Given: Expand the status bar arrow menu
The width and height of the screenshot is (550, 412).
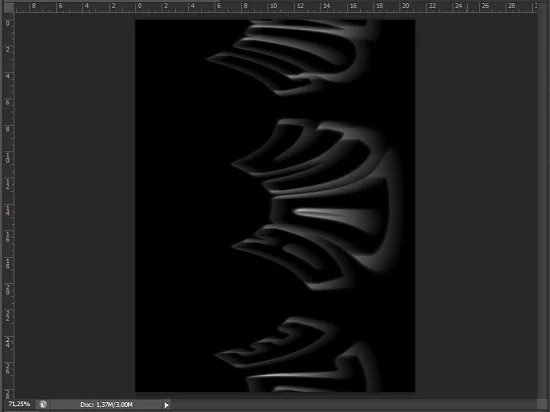Looking at the screenshot, I should coord(166,405).
